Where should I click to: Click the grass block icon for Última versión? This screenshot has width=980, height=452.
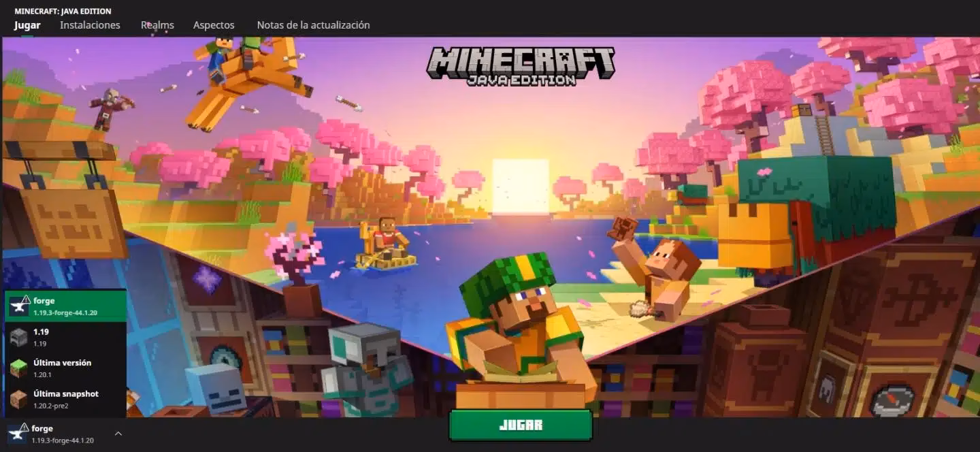point(18,368)
